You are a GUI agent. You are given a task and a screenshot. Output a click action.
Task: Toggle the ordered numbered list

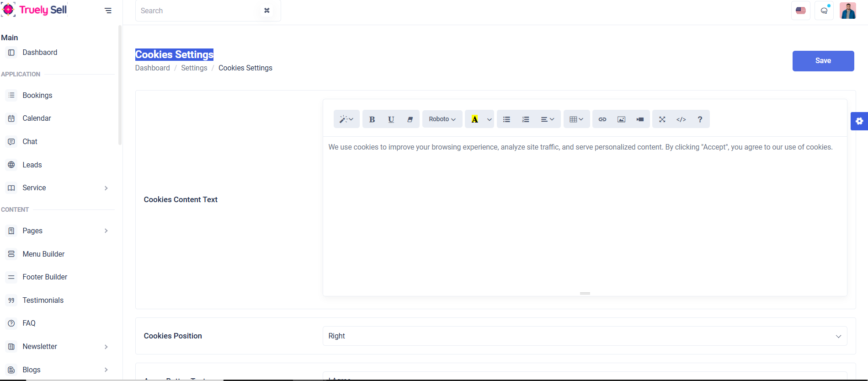526,119
